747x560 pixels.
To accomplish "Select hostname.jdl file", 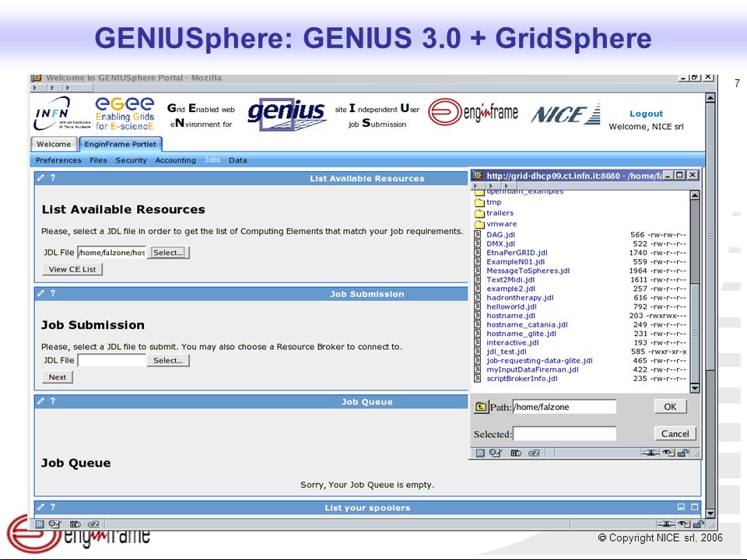I will point(510,316).
